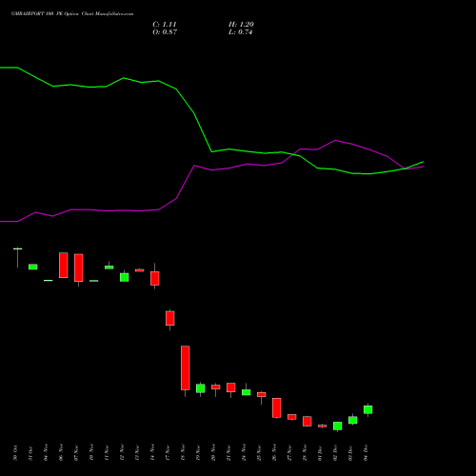This screenshot has width=476, height=476.
Task: Click the 19 Nov date label
Action: click(x=198, y=453)
